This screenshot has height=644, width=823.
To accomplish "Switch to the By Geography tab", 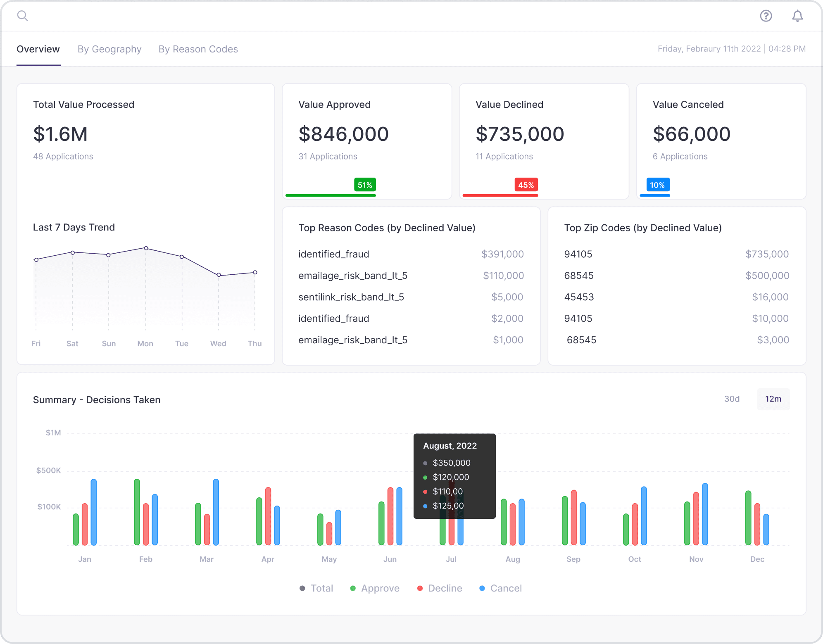I will click(109, 49).
